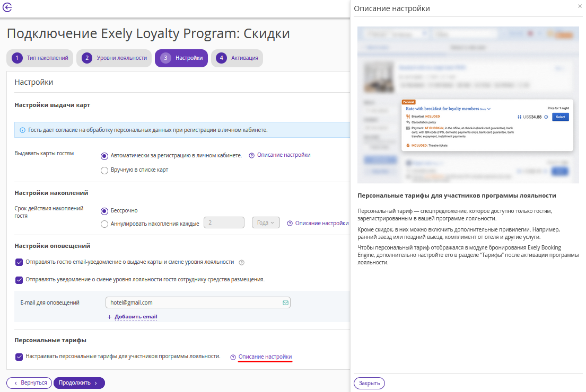Click the panel heading Персональные тарифы для участников
The width and height of the screenshot is (586, 392).
457,195
